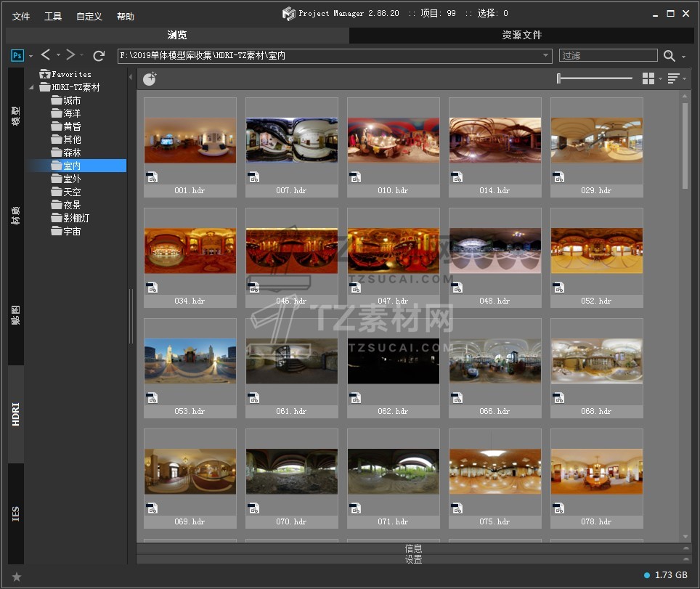Open the back history dropdown arrow
This screenshot has width=700, height=589.
[x=58, y=55]
